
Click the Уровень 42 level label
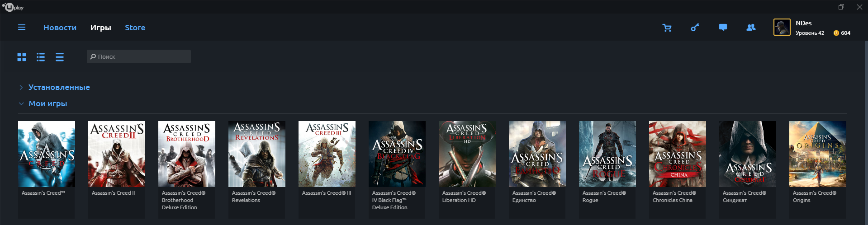[810, 33]
